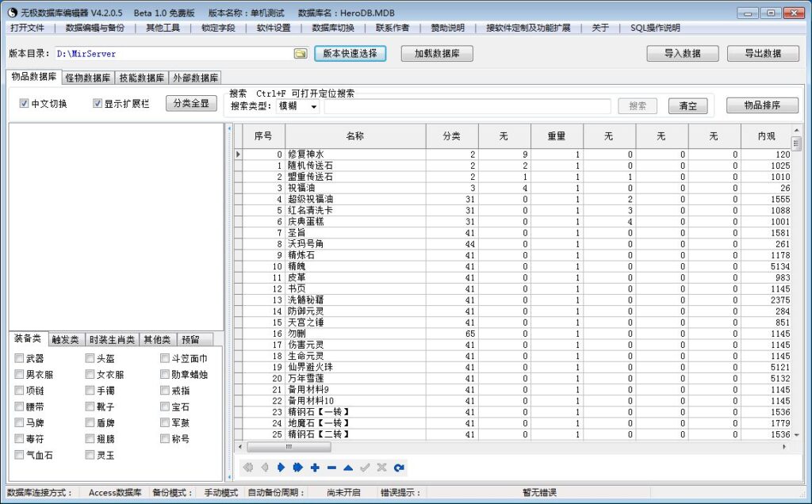Enable the 武器 category checkbox

(20, 359)
